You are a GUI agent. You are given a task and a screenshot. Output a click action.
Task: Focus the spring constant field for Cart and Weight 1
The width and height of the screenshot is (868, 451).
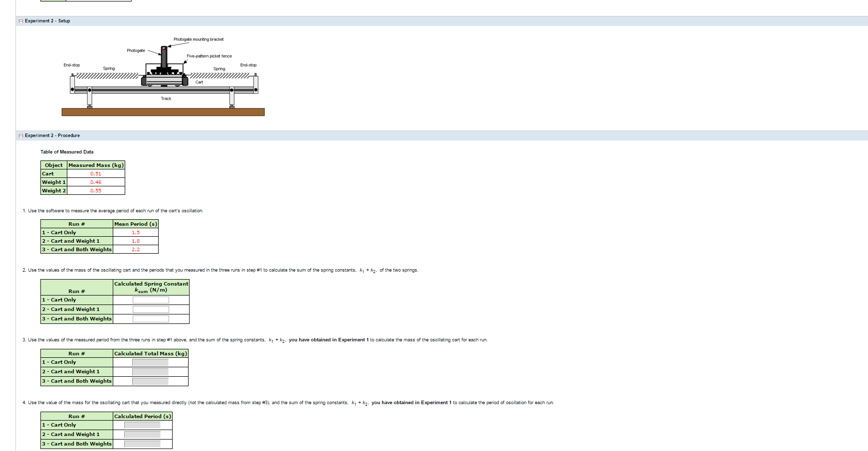coord(151,309)
